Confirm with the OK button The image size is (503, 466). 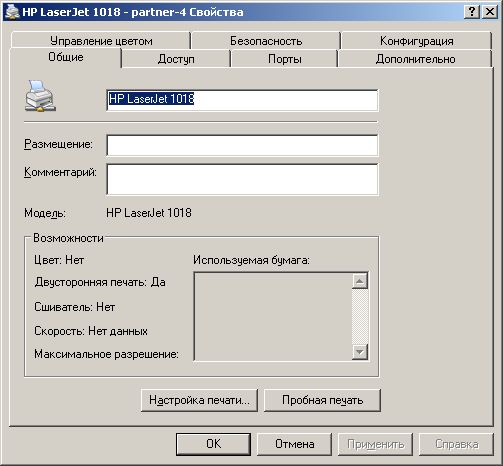pos(213,444)
